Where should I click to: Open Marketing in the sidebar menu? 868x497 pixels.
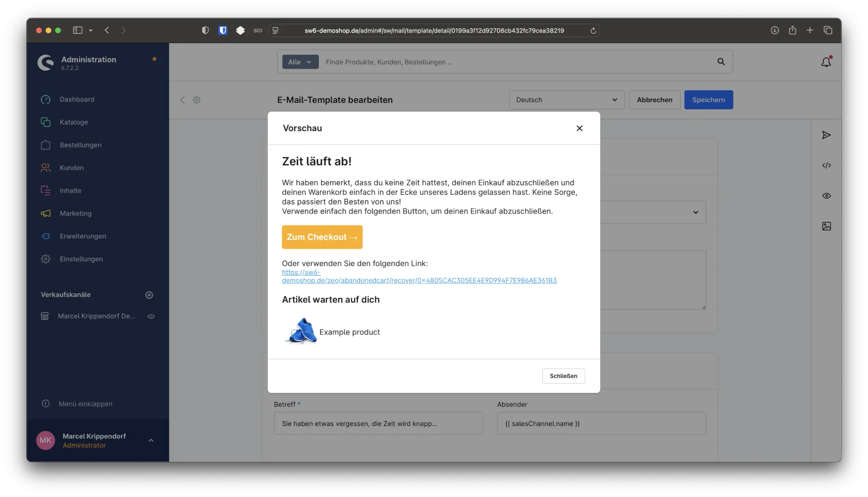tap(76, 213)
